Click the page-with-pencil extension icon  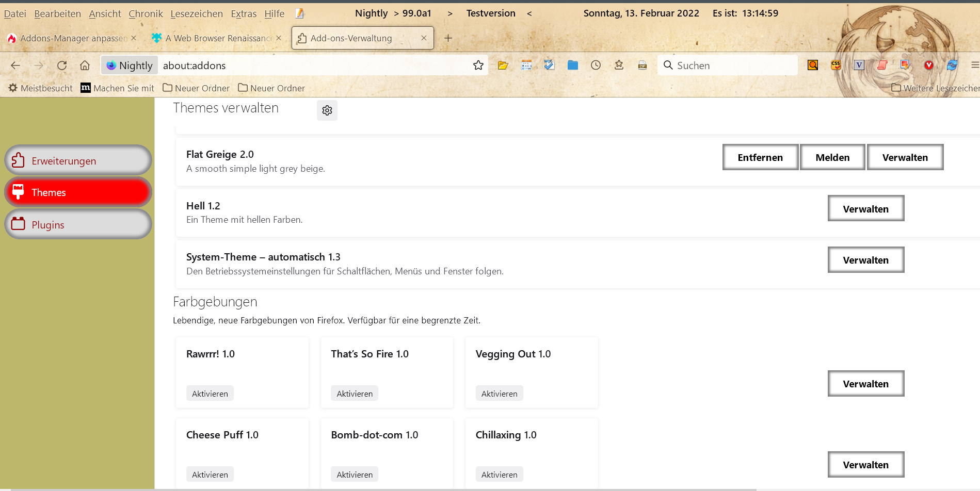905,65
